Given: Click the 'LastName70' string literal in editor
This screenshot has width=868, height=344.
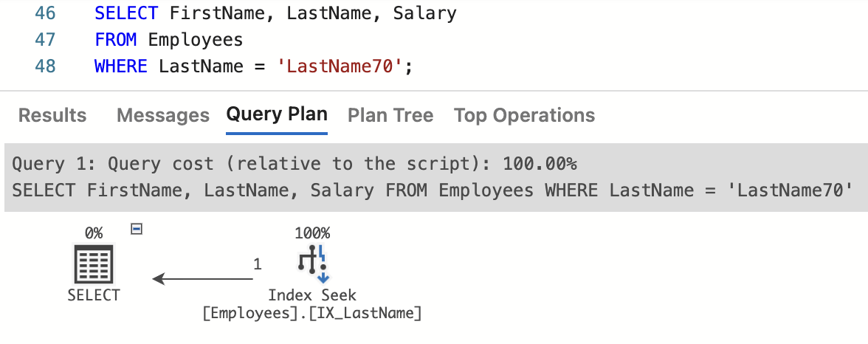Looking at the screenshot, I should coord(340,66).
